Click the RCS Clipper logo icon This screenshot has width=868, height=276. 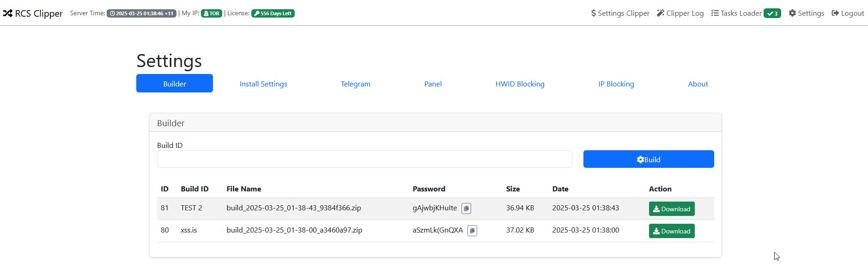7,13
